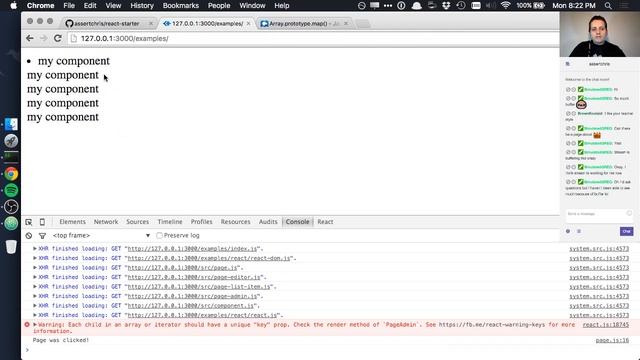
Task: Open the History menu
Action: coord(142,6)
